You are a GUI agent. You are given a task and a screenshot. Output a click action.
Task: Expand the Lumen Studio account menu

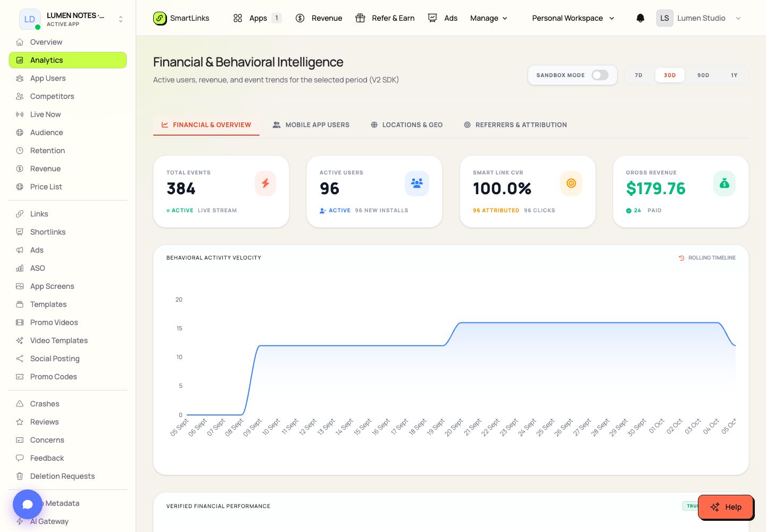click(738, 18)
